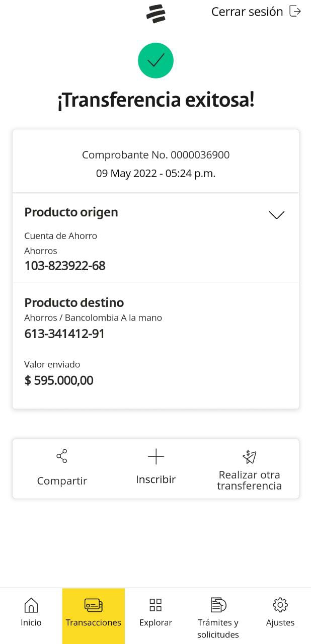Switch to the Explorar tab label
The image size is (311, 644).
(x=155, y=623)
